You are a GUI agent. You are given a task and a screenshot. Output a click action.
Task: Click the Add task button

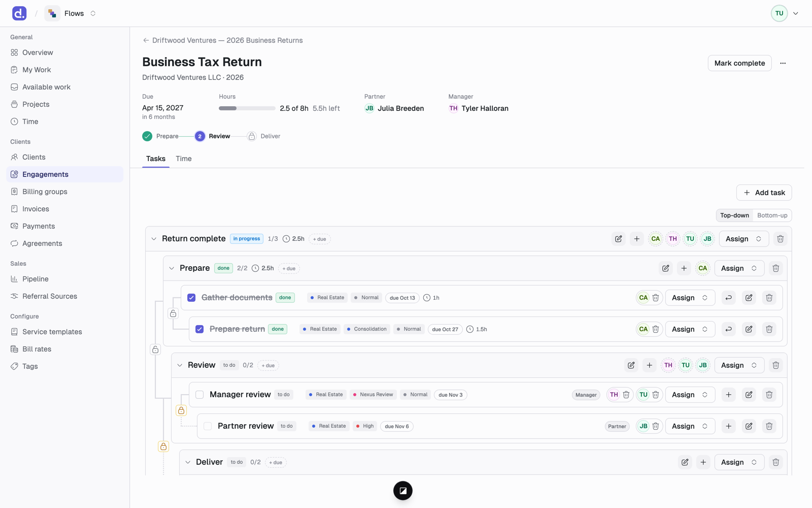click(x=764, y=193)
